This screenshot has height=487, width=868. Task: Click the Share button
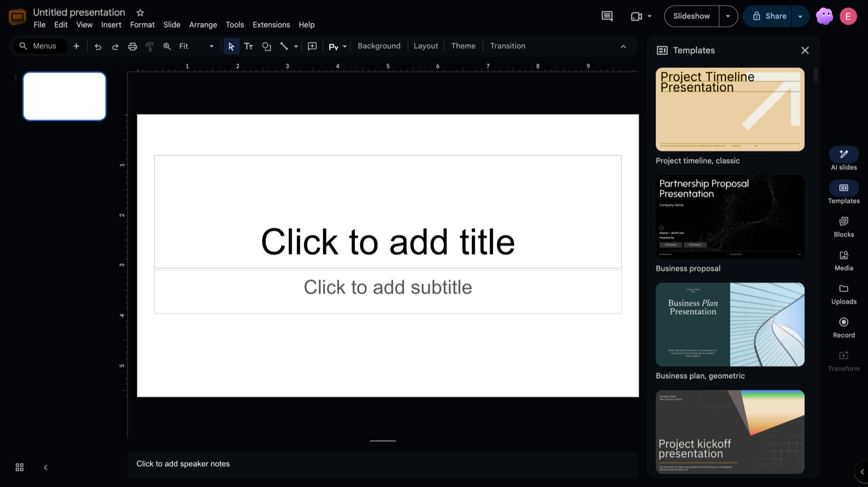[769, 16]
